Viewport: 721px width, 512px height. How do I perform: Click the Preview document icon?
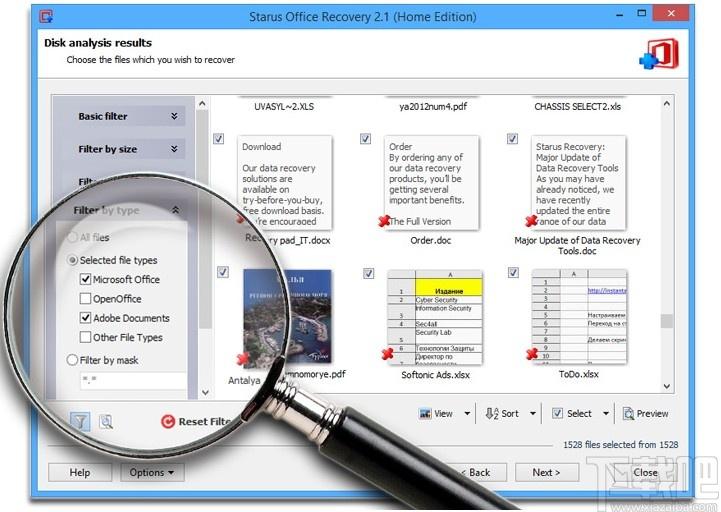click(x=628, y=414)
